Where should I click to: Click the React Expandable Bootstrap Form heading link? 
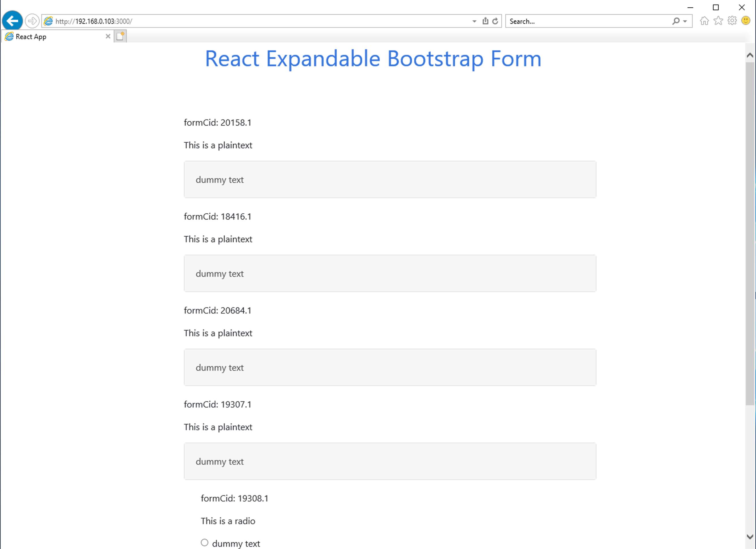[x=373, y=59]
